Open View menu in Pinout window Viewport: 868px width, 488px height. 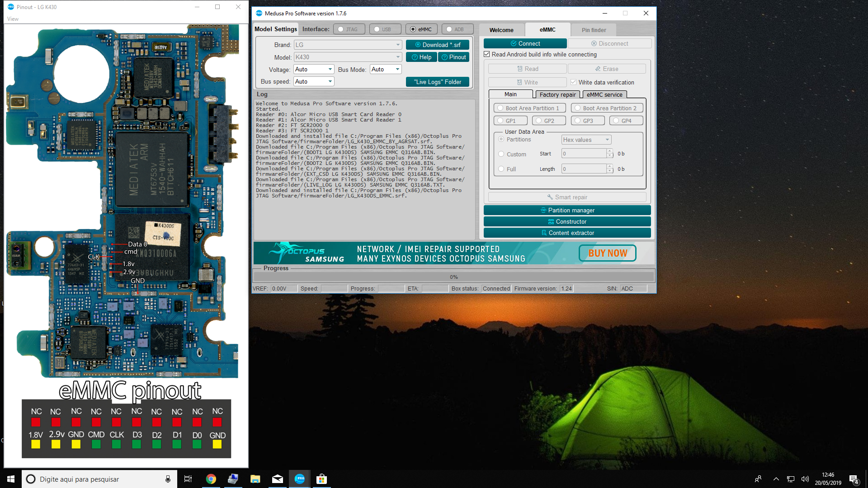13,19
